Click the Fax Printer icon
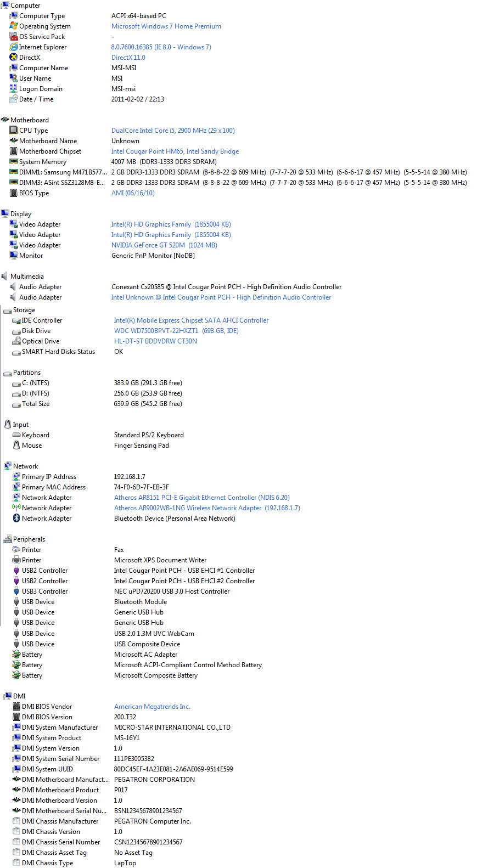Viewport: 477px width, 868px height. tap(16, 550)
